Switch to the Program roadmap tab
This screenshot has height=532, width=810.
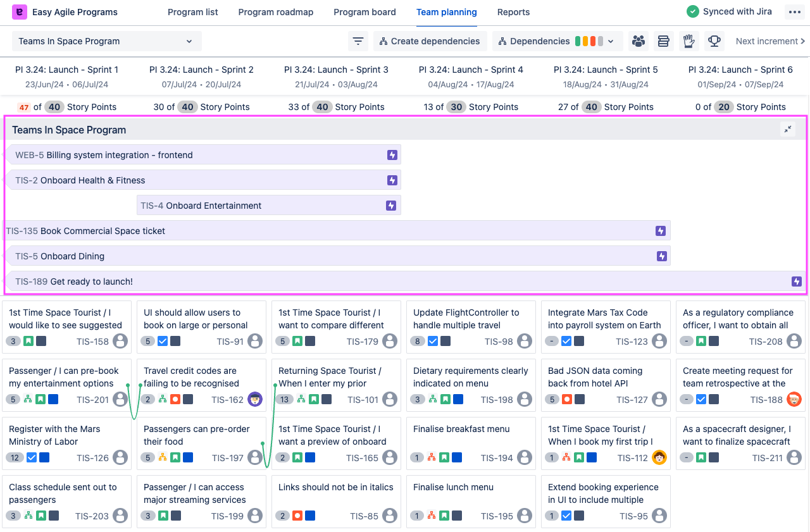pos(275,12)
